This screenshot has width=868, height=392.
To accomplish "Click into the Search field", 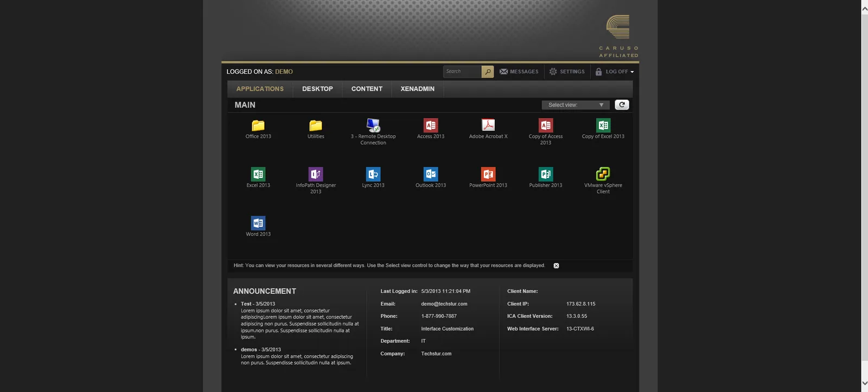I will click(462, 72).
